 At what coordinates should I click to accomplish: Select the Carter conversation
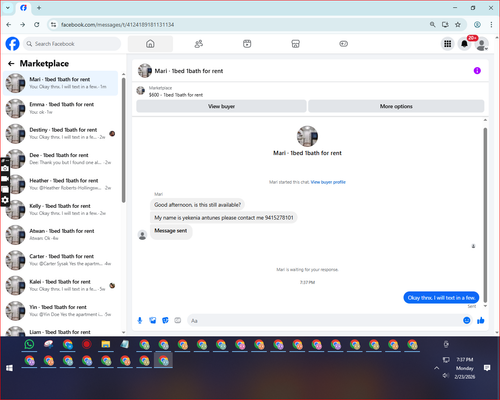click(x=61, y=260)
